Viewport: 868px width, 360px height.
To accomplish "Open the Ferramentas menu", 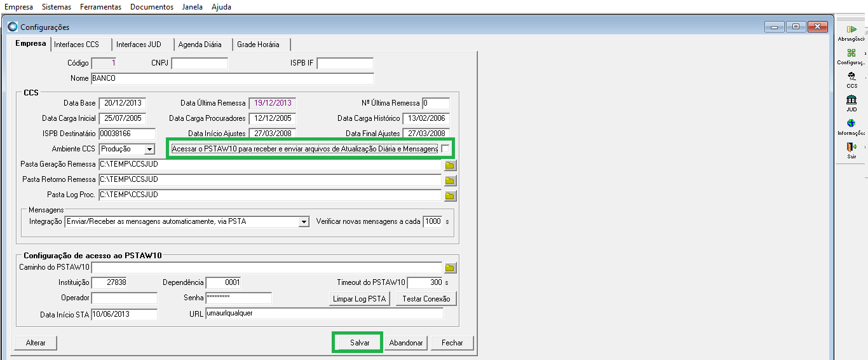I will (100, 7).
